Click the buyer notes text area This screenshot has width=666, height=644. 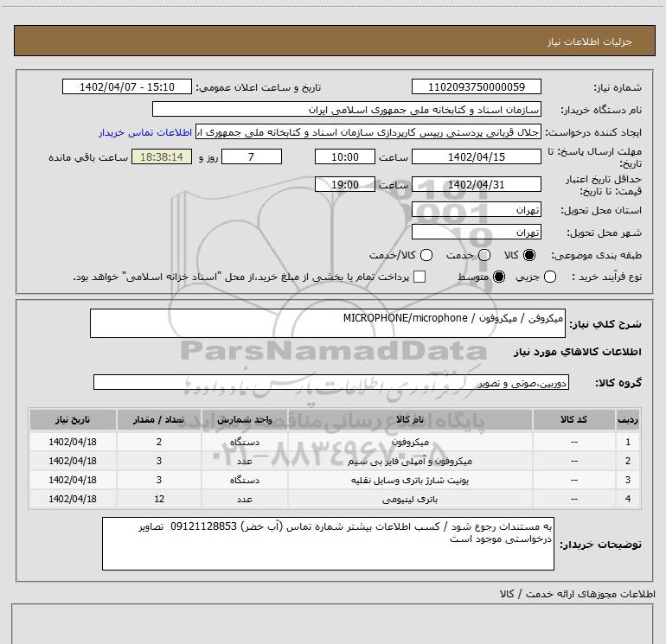[x=328, y=544]
